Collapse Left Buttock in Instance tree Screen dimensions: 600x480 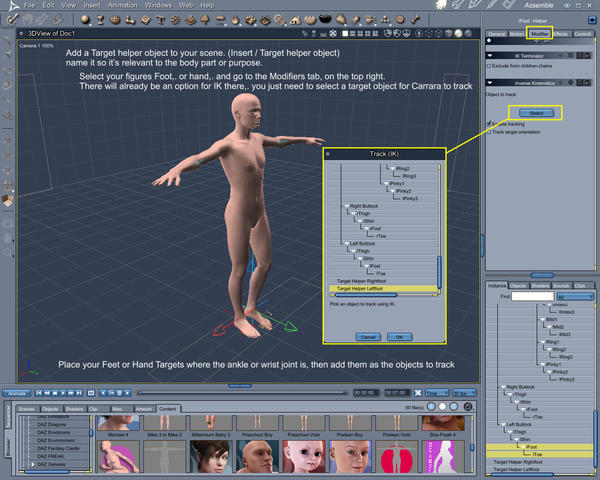tap(504, 424)
